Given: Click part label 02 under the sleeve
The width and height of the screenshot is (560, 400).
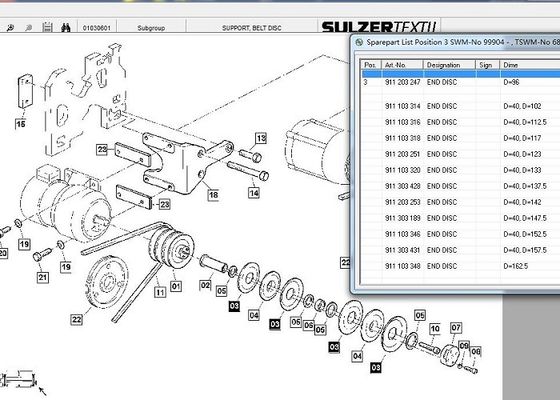Looking at the screenshot, I should (205, 285).
